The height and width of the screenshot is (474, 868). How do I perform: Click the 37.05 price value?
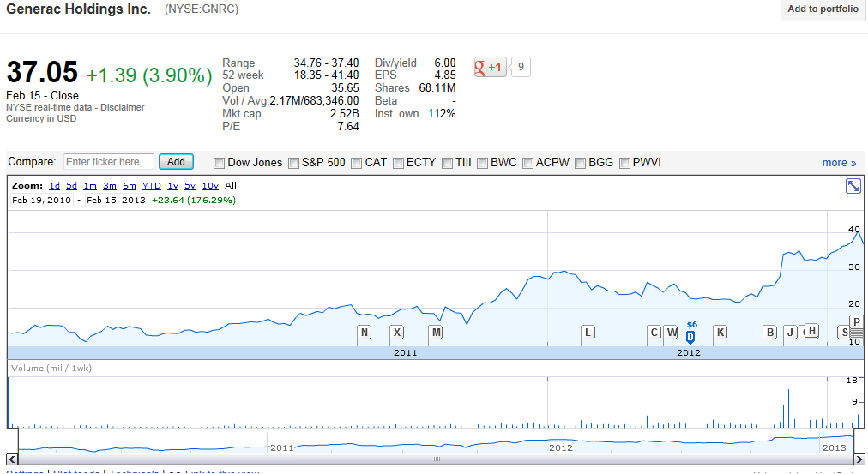click(42, 73)
